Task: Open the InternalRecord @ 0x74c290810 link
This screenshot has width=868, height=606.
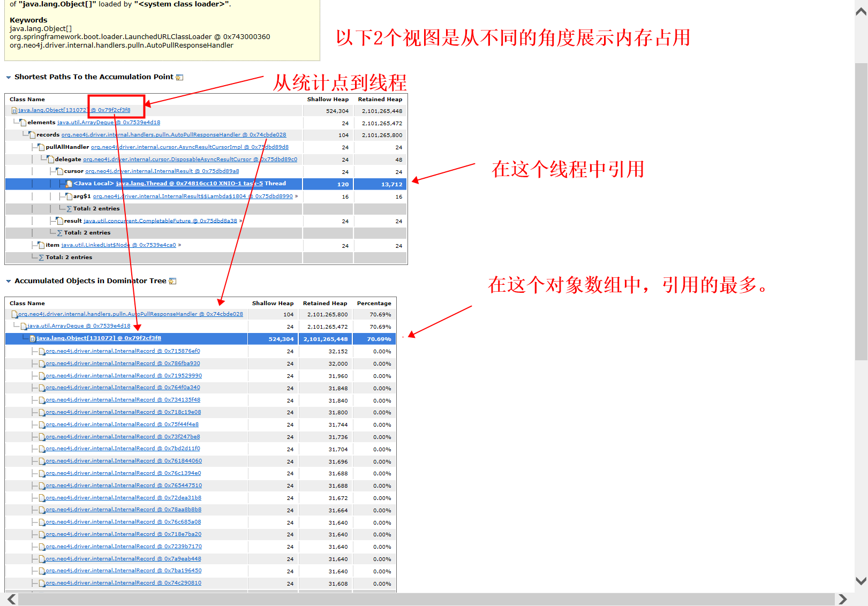Action: 123,583
